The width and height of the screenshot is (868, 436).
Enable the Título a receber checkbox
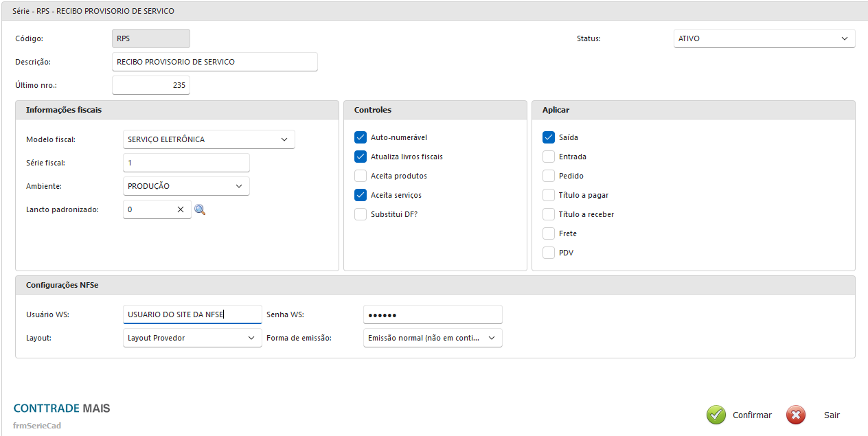click(549, 214)
